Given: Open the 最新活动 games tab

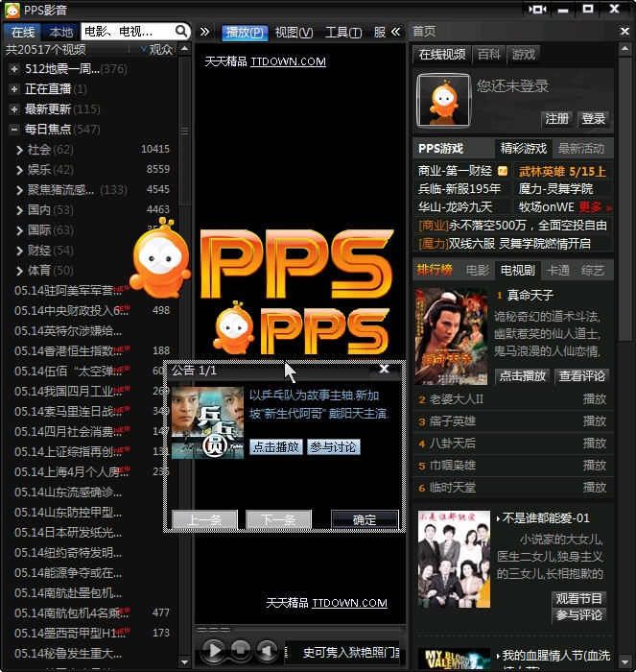Looking at the screenshot, I should tap(581, 149).
